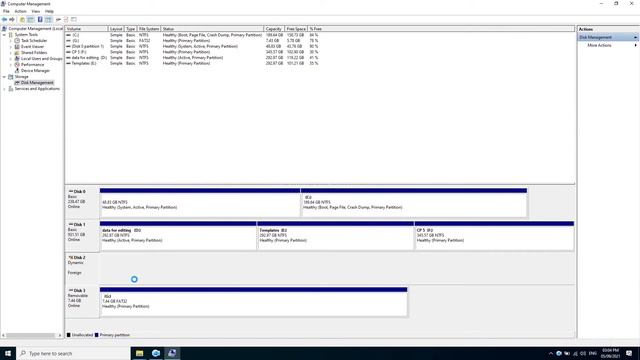
Task: Click the drive icon beside (C:) volume row
Action: [68, 35]
